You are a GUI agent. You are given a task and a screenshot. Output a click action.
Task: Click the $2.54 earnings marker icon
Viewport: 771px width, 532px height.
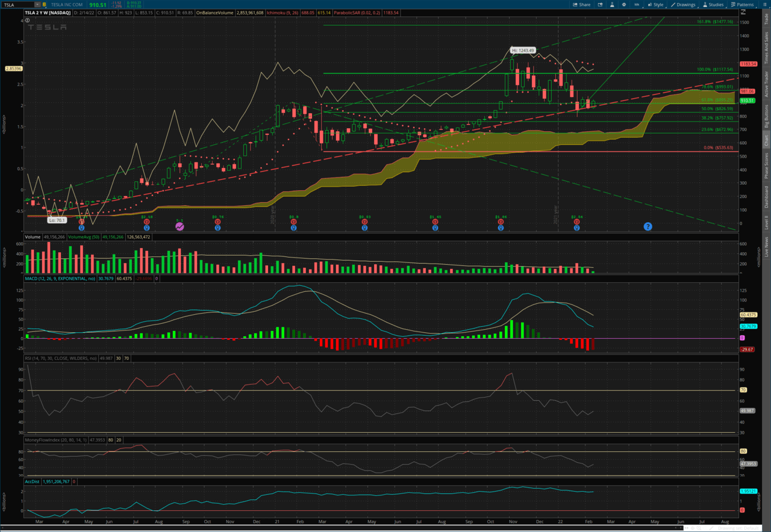576,221
